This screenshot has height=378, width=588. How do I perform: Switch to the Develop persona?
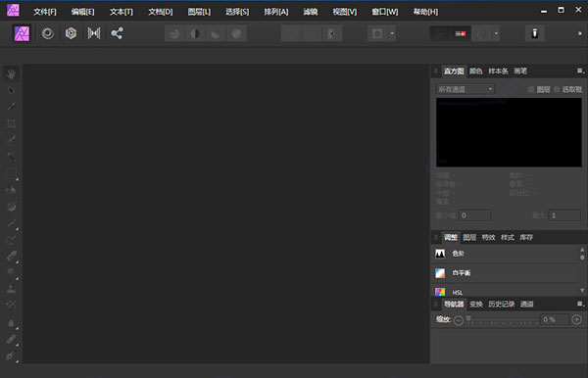coord(71,33)
